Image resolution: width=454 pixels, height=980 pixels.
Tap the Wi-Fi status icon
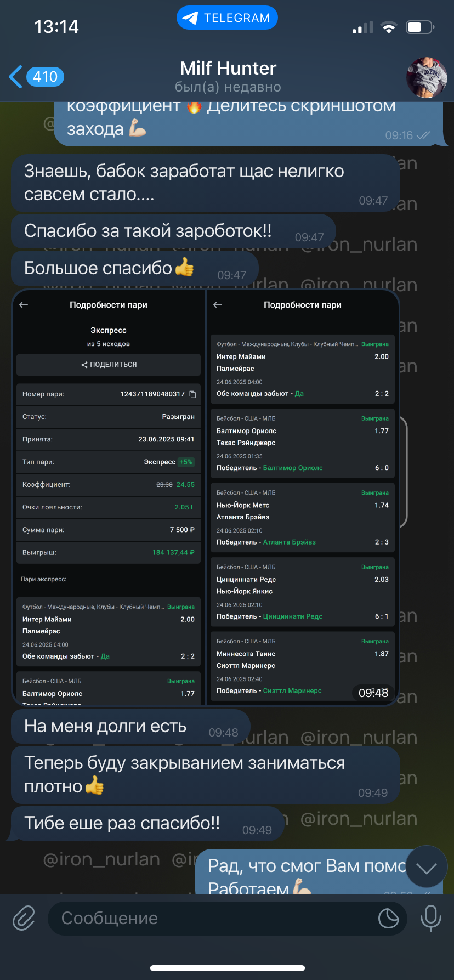pyautogui.click(x=389, y=27)
